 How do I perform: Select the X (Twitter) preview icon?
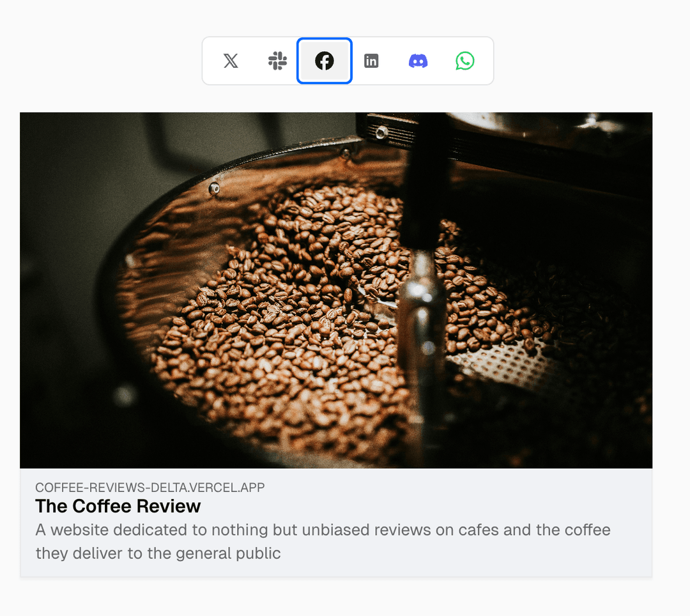pos(231,61)
